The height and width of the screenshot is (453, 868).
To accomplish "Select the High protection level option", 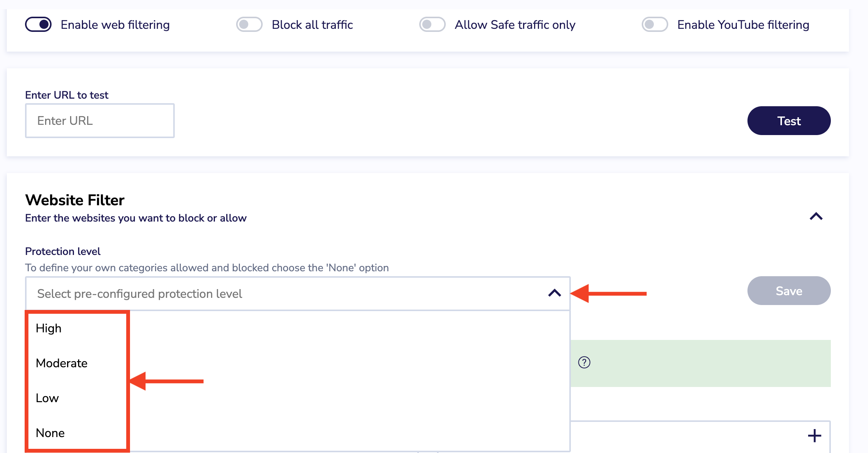I will pos(49,328).
